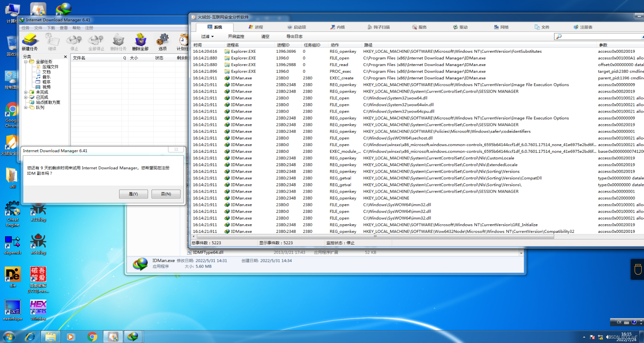Click the 全部停止 stop-all toolbar icon
644x343 pixels.
point(96,42)
